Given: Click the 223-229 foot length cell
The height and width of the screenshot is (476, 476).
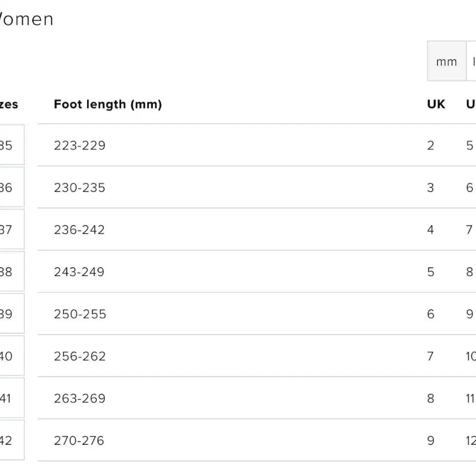Looking at the screenshot, I should 79,145.
